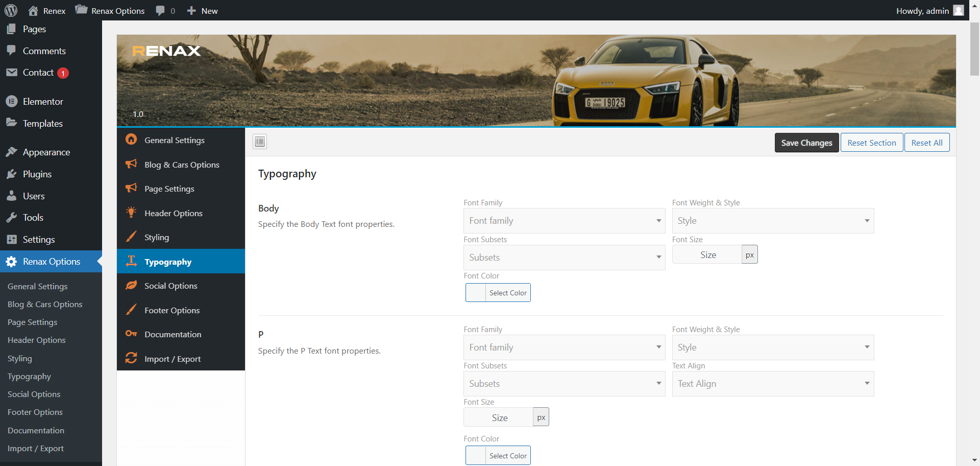
Task: Click the Header Options lightbulb icon
Action: pyautogui.click(x=131, y=212)
